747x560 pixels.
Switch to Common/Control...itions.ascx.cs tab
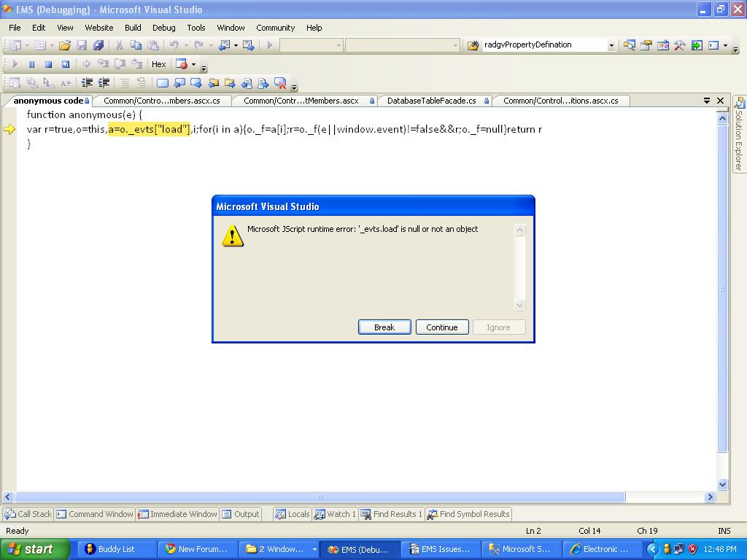[561, 101]
